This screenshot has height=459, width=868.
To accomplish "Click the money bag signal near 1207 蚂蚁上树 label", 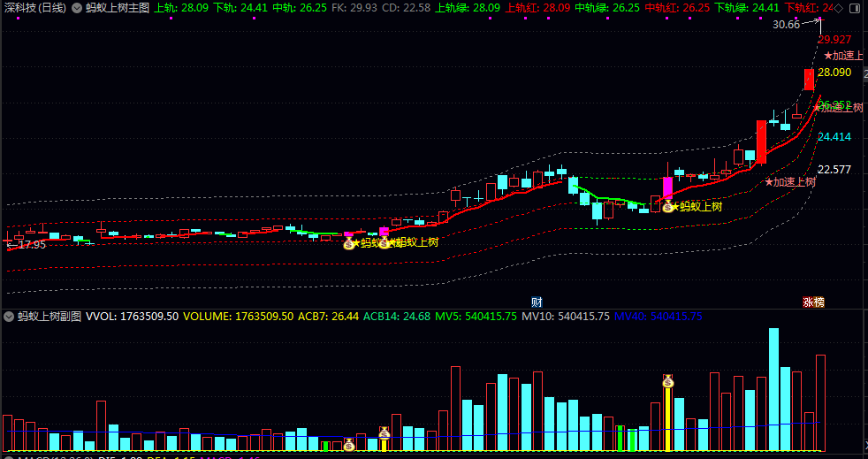I will tap(668, 207).
